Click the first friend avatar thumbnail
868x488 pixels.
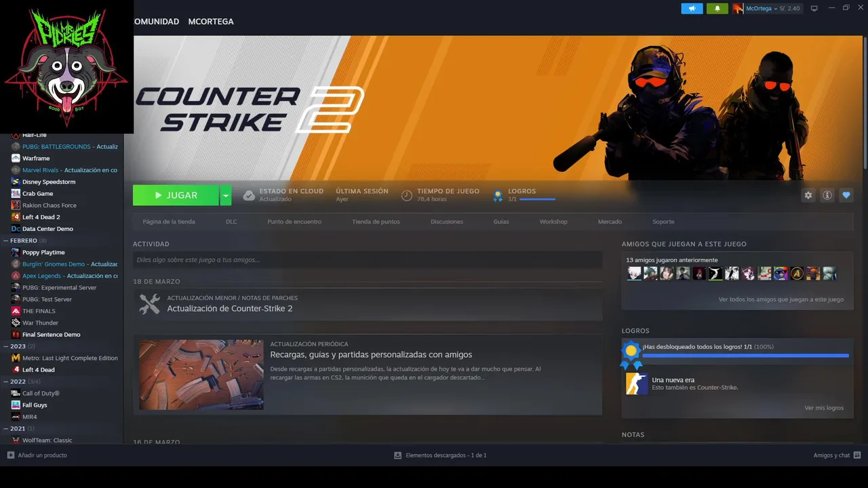(x=634, y=273)
